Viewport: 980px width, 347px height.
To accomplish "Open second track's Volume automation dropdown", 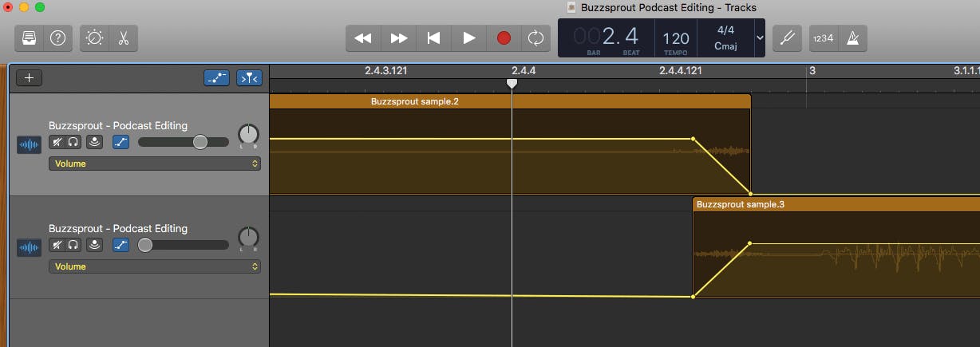I will [155, 266].
